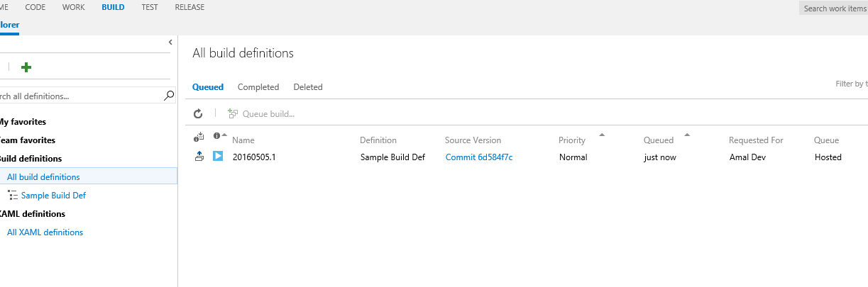Sort by Queued column header
Screen dimensions: 868x287
658,140
